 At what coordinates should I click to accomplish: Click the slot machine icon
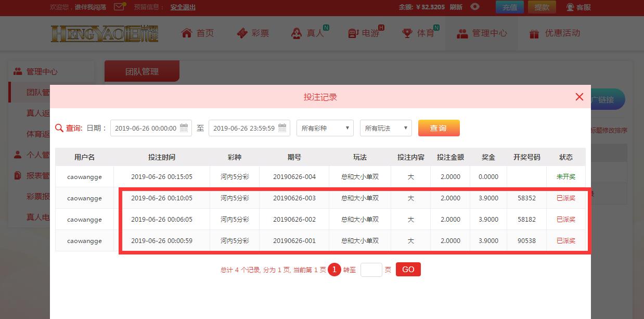pos(353,33)
